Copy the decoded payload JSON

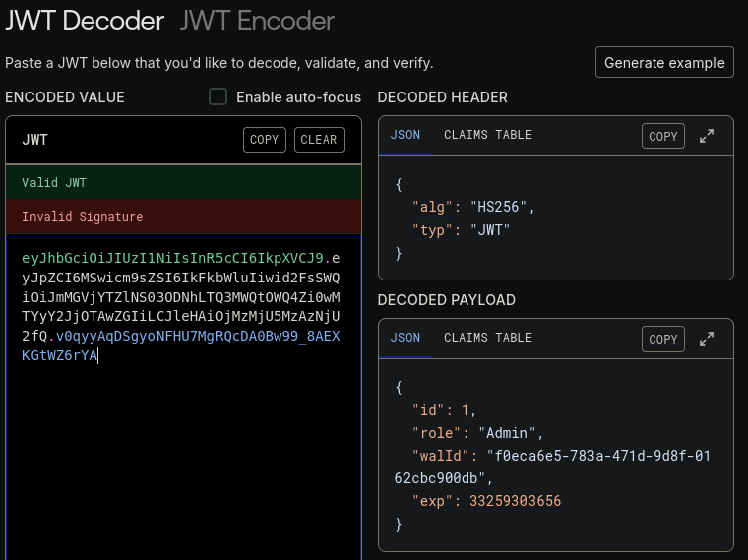662,339
